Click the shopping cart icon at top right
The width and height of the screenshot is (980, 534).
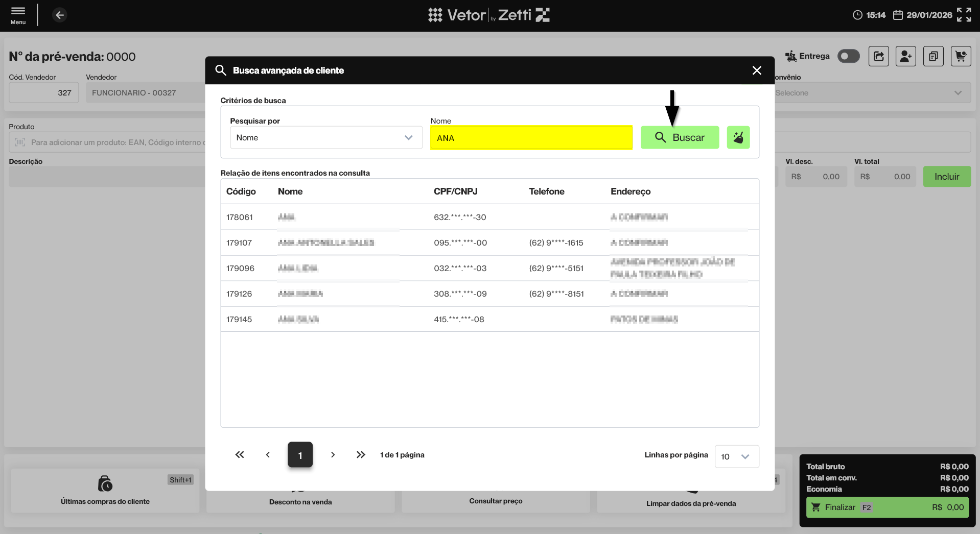point(961,56)
